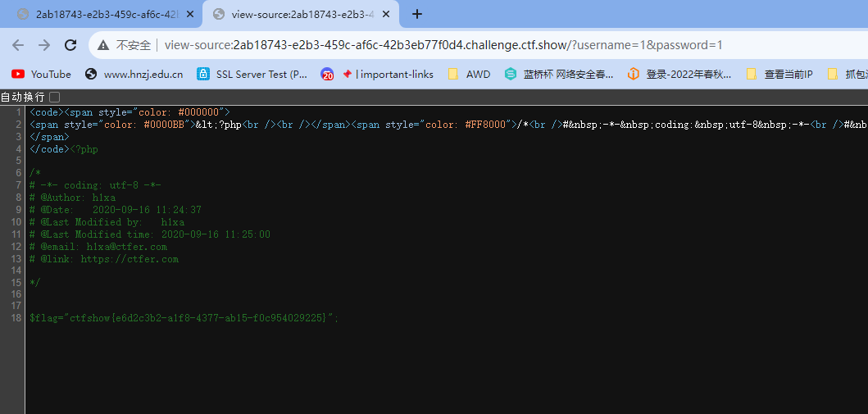The width and height of the screenshot is (868, 414).
Task: Go back to previous page
Action: point(18,45)
